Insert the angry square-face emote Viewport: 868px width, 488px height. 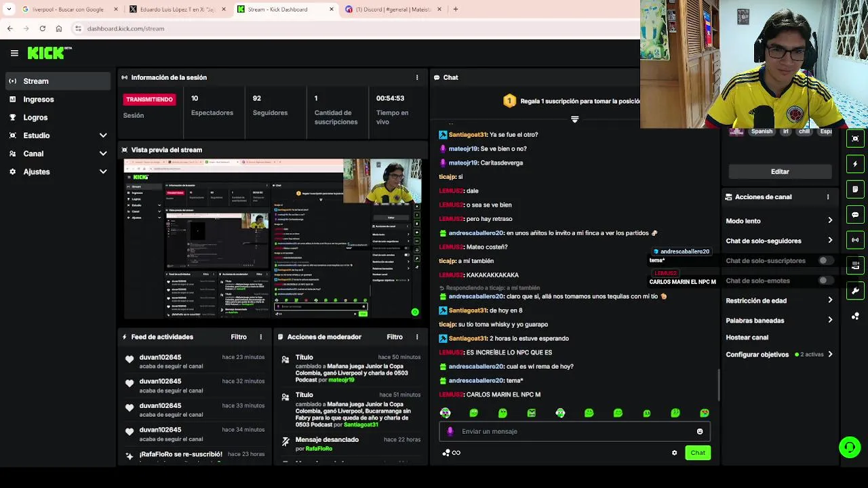531,413
